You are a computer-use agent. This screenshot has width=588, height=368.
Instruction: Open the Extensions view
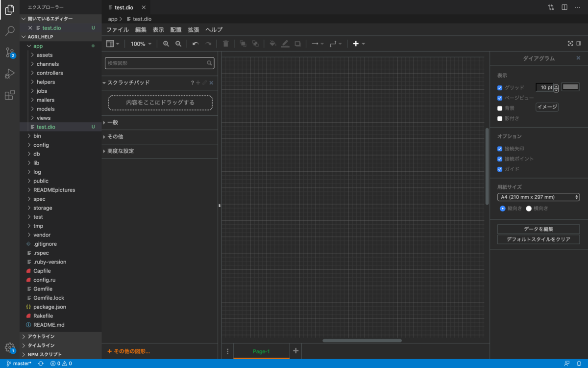10,95
